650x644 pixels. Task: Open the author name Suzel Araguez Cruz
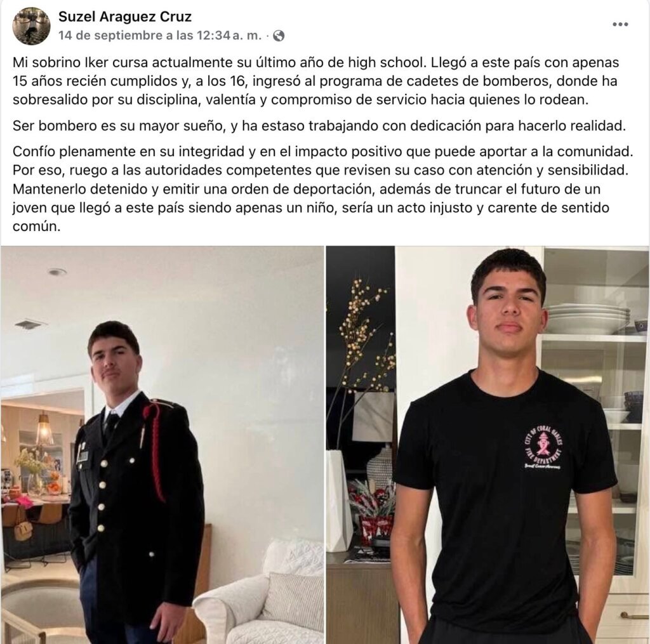pyautogui.click(x=125, y=16)
